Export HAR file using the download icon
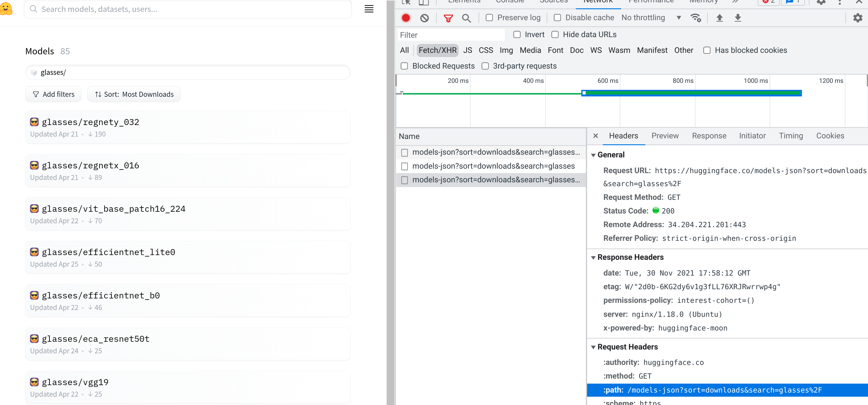 point(738,18)
